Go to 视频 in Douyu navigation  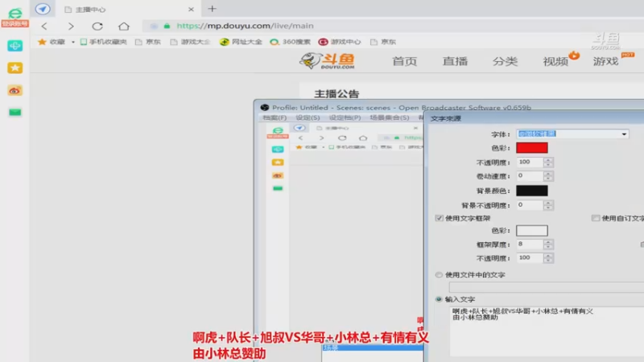555,62
